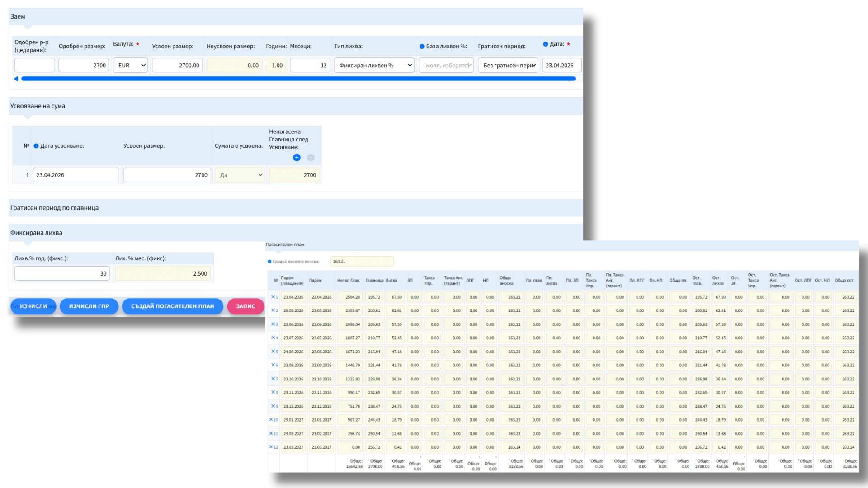868x488 pixels.
Task: Focus Средна месечна вноска field 263.21
Action: point(362,261)
